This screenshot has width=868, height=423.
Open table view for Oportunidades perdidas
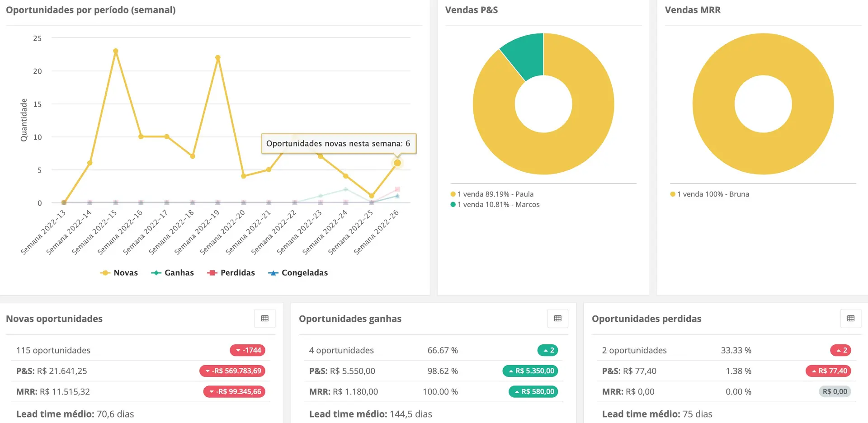pyautogui.click(x=851, y=319)
